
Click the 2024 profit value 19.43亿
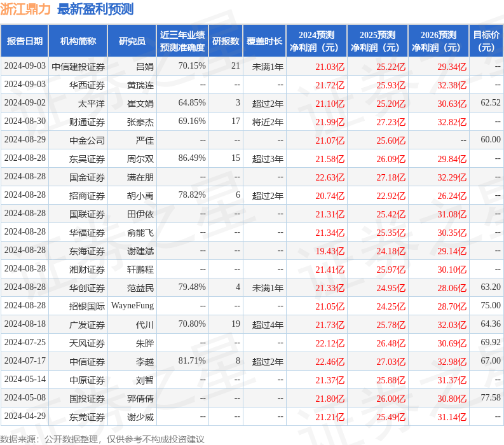(330, 251)
